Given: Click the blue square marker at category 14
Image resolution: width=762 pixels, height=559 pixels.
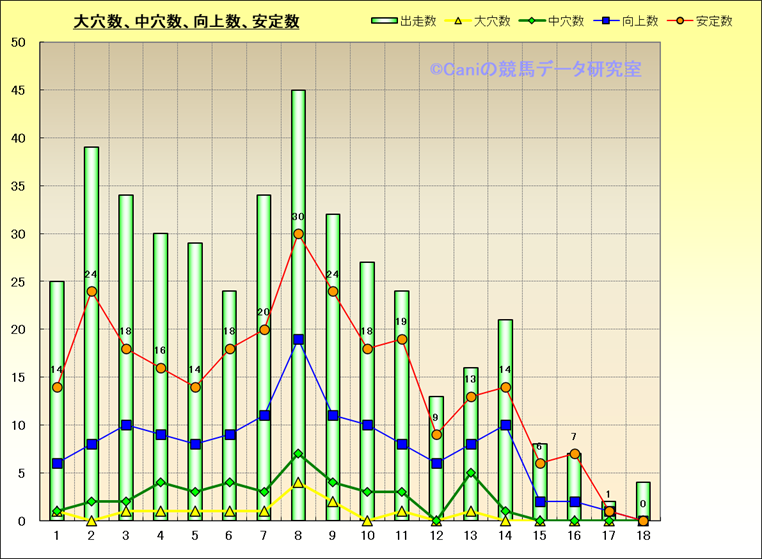Looking at the screenshot, I should (505, 425).
